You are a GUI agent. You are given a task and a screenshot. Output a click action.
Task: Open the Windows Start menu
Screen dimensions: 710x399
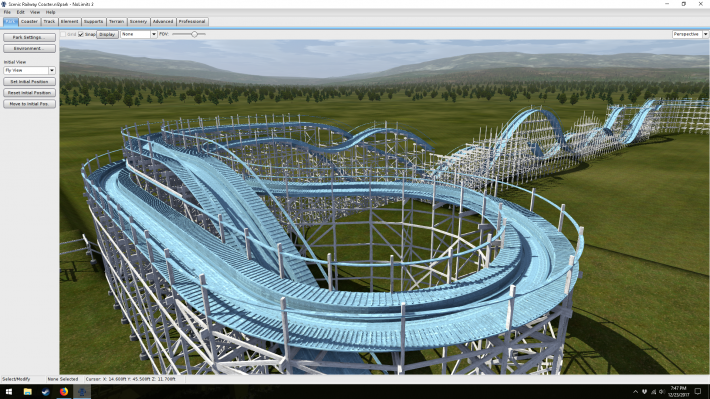pos(9,392)
